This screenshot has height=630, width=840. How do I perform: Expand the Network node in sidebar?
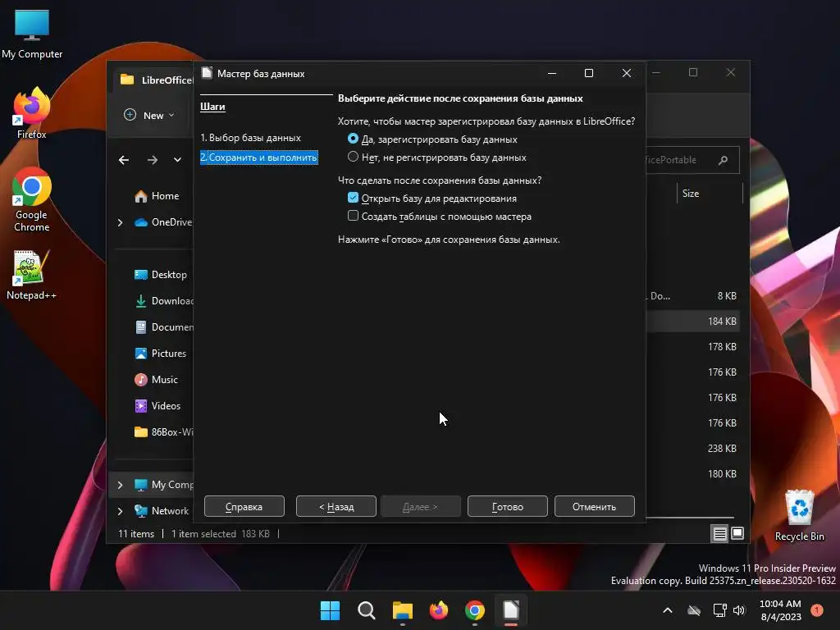[120, 511]
